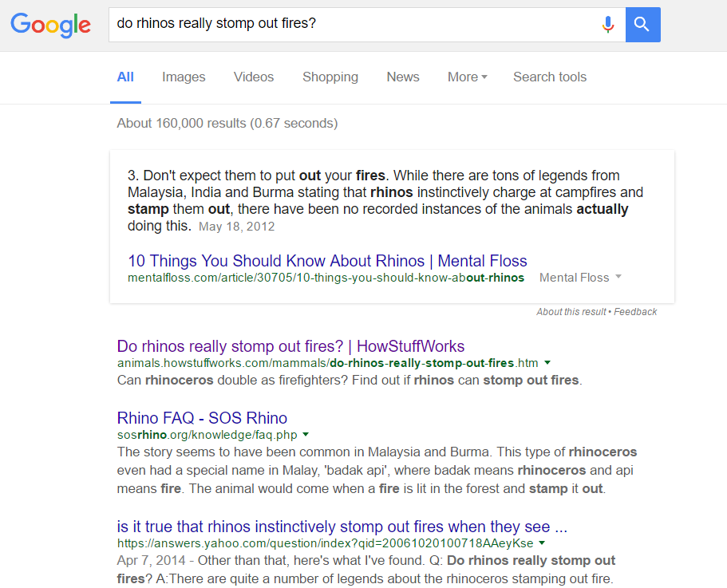The image size is (727, 588).
Task: Click the featured snippet paragraph about campfires
Action: (x=385, y=200)
